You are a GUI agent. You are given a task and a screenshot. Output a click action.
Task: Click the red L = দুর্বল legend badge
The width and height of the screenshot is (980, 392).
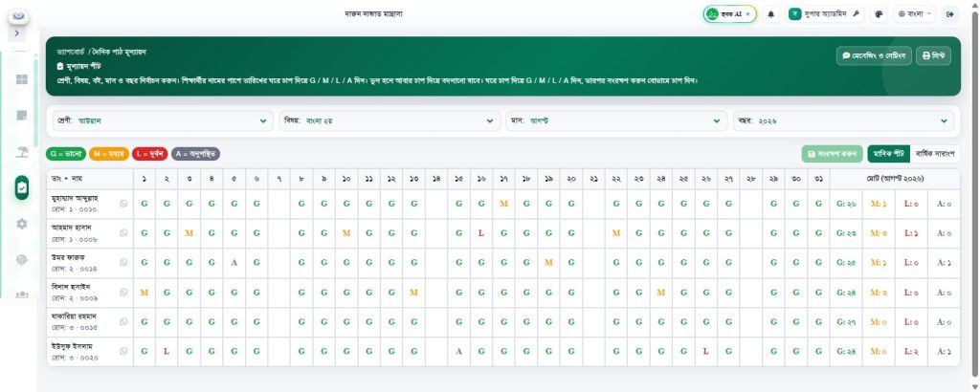[149, 154]
